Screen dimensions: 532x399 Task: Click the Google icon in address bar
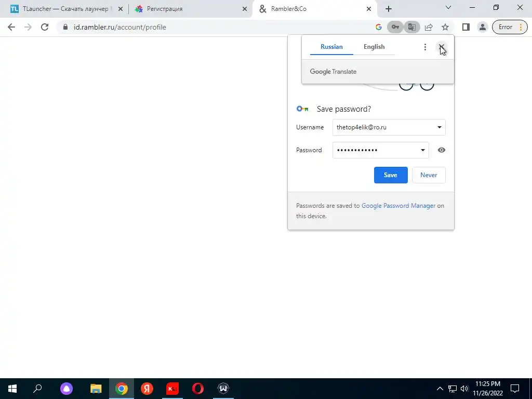click(379, 27)
